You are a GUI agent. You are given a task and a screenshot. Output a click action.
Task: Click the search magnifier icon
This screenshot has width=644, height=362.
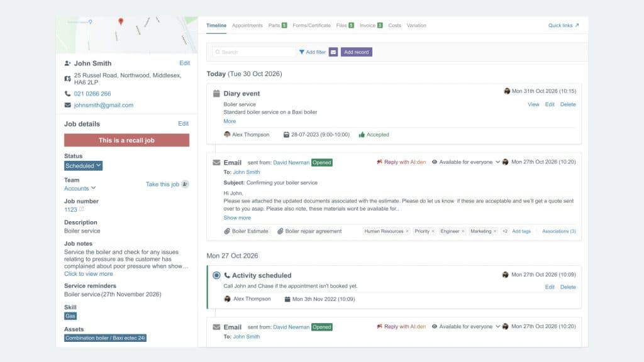(x=218, y=52)
